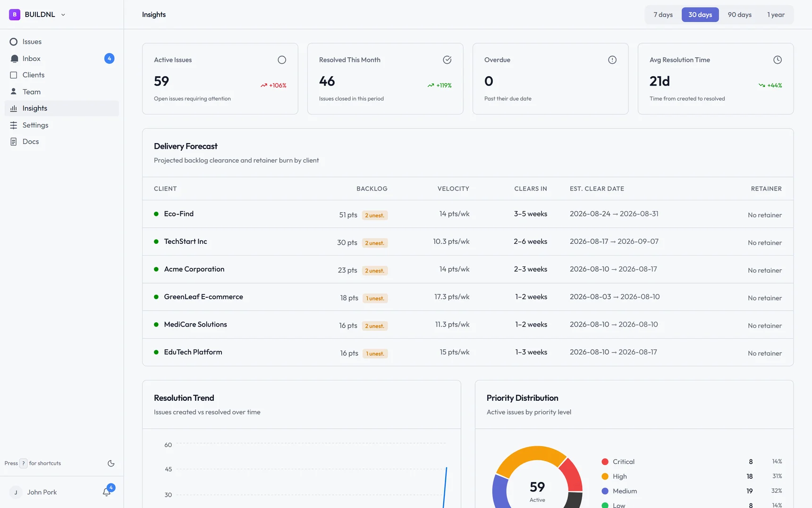Click the 59 Active donut center
The height and width of the screenshot is (508, 812).
(537, 491)
